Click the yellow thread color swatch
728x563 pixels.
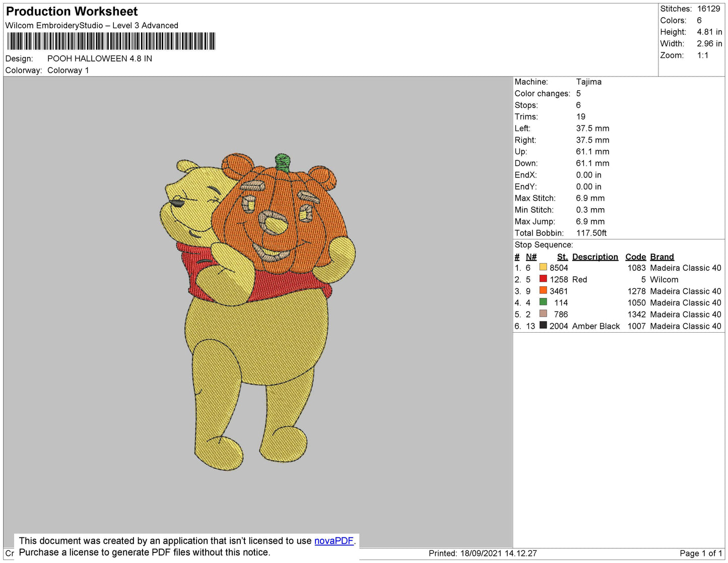coord(543,267)
